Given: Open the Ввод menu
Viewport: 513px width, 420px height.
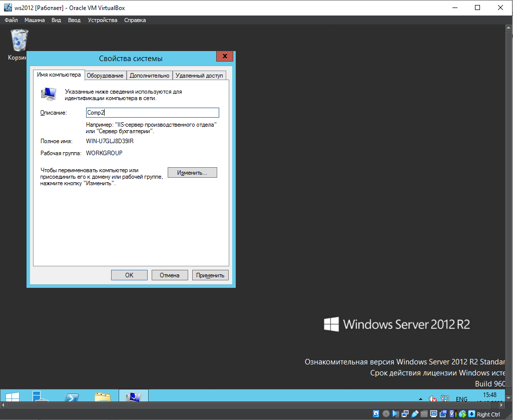Looking at the screenshot, I should tap(74, 20).
